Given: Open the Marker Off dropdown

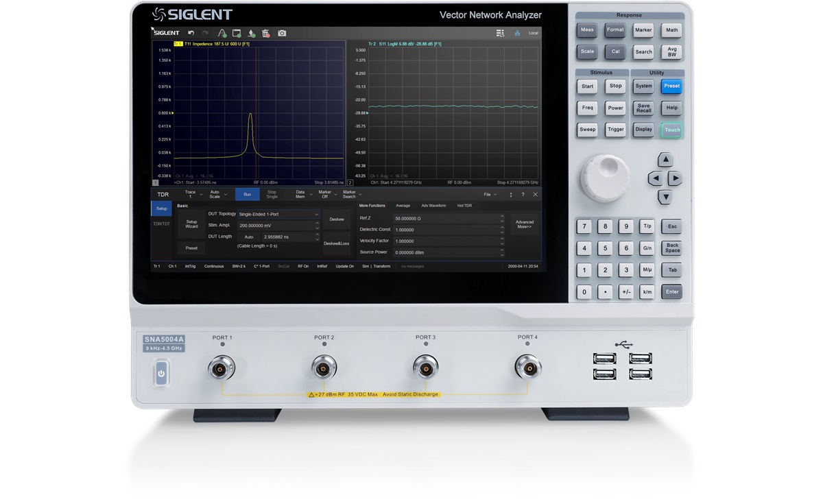Looking at the screenshot, I should (x=327, y=195).
